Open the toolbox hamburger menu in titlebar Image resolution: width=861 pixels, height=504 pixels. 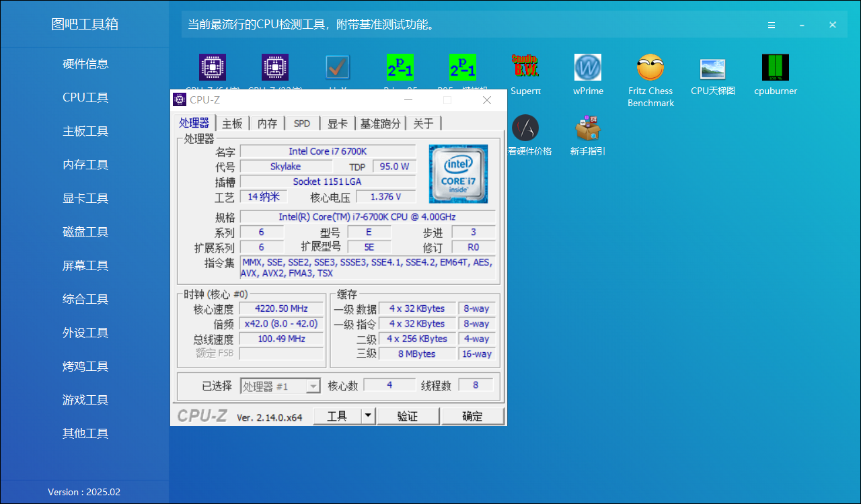[771, 25]
